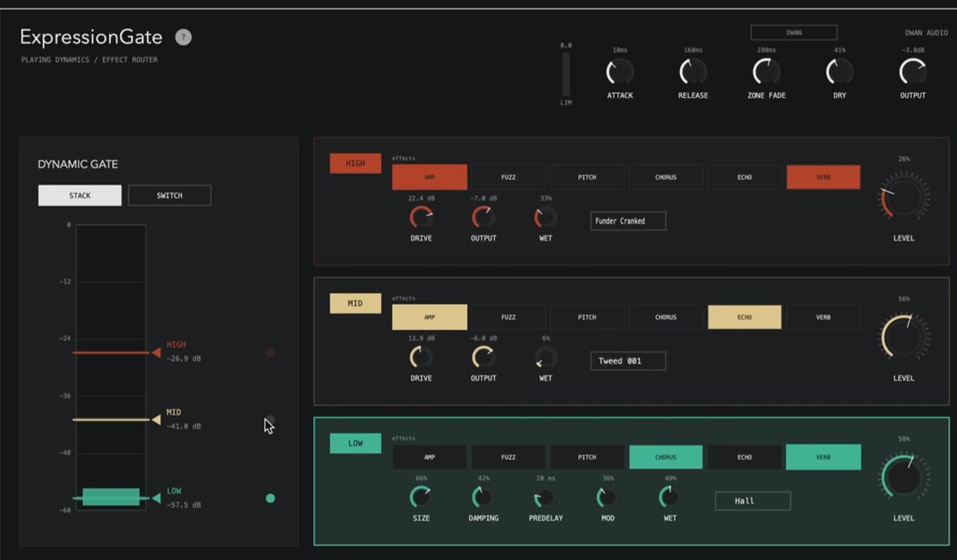Screen dimensions: 957x560
Task: Select the MID zone label button
Action: 355,303
